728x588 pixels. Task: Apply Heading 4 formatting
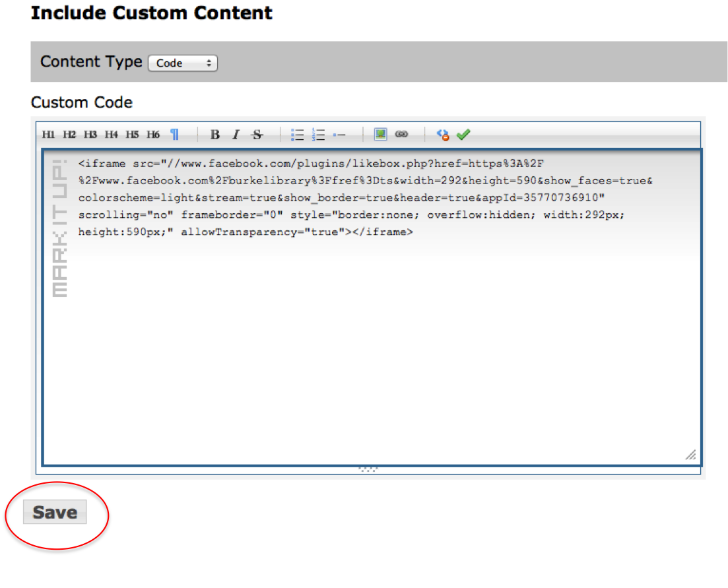point(112,135)
